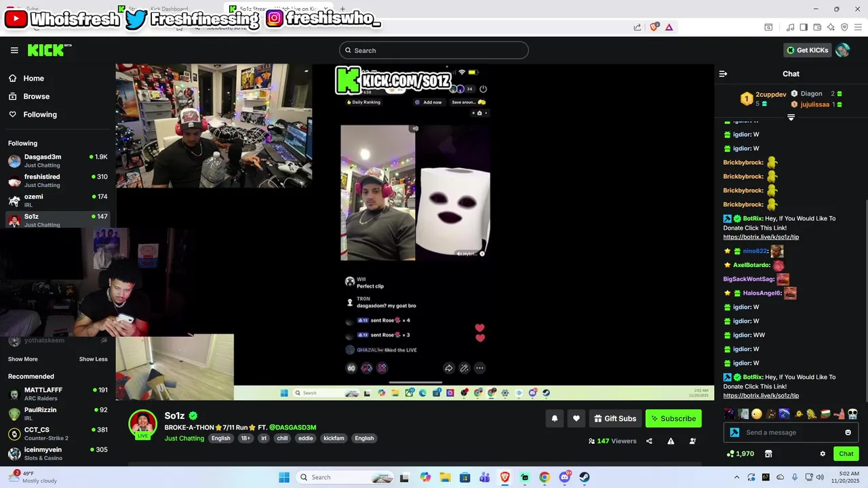Click the 18+ tag

245,439
